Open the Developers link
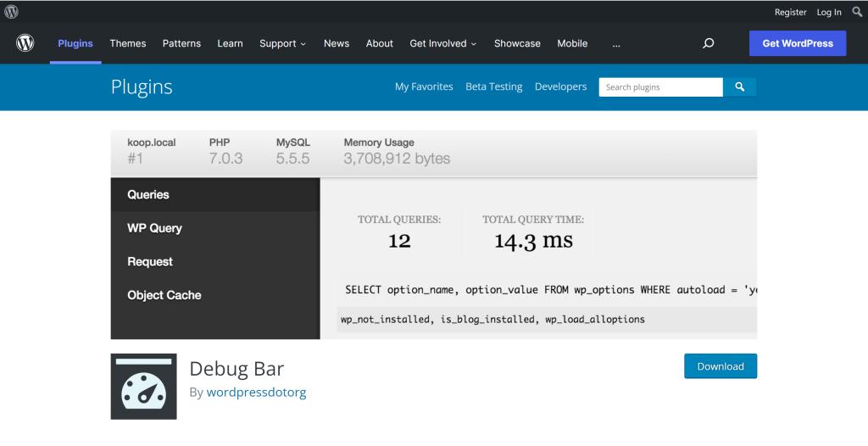Screen dimensions: 868x446 pos(561,86)
